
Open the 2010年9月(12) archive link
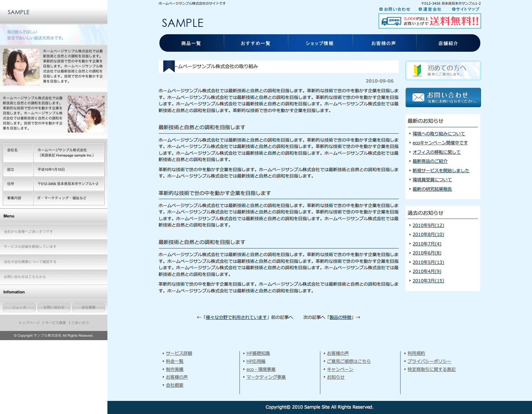(x=428, y=225)
